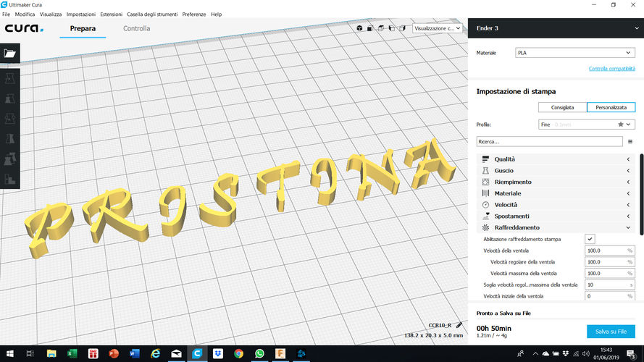Select the Rotate tool in left toolbar
Viewport: 644px width, 362px height.
10,119
